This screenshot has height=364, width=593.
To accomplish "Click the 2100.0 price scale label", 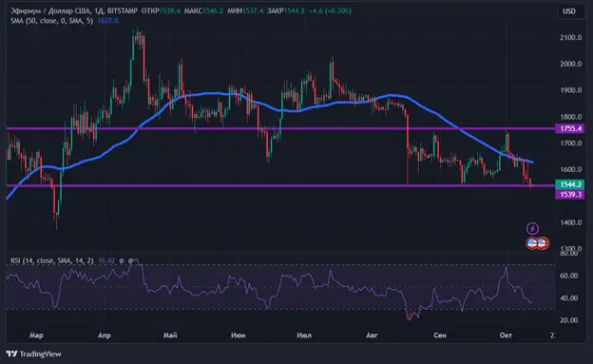I will click(x=571, y=37).
